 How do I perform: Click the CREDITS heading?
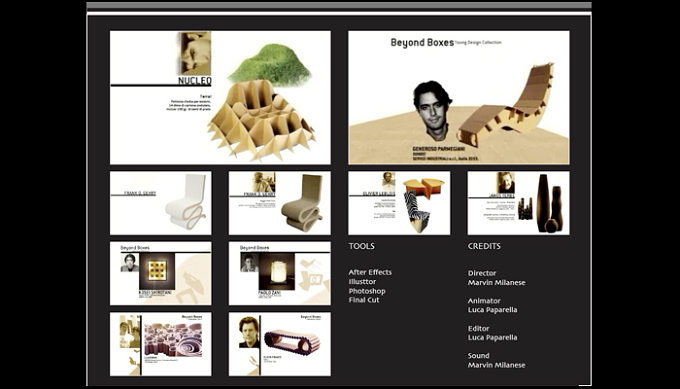click(x=484, y=246)
